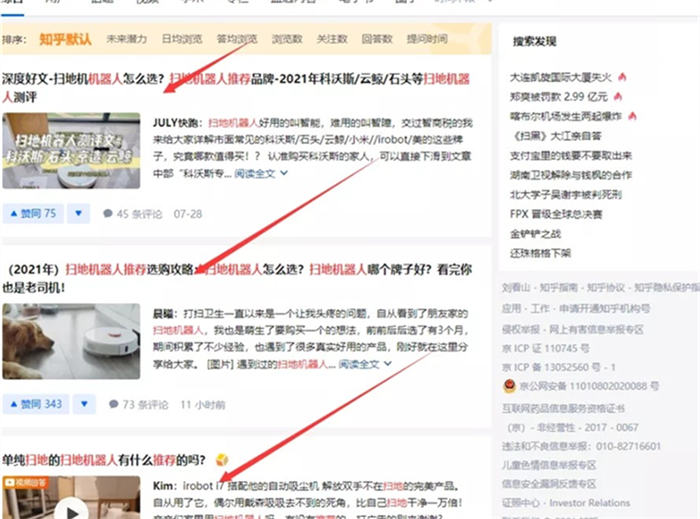The height and width of the screenshot is (519, 700).
Task: Click the downvote arrow beside 赞同 343
Action: point(87,404)
